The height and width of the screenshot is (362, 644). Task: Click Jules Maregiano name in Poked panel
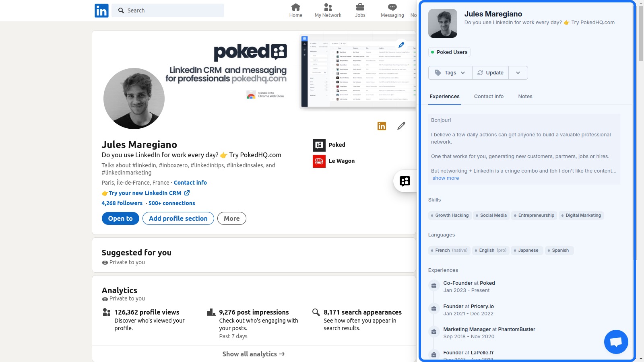click(493, 14)
